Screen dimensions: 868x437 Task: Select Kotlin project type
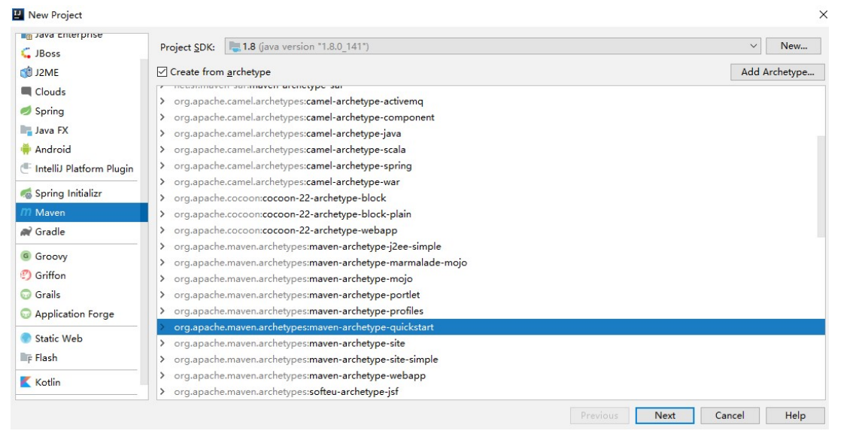tap(78, 382)
